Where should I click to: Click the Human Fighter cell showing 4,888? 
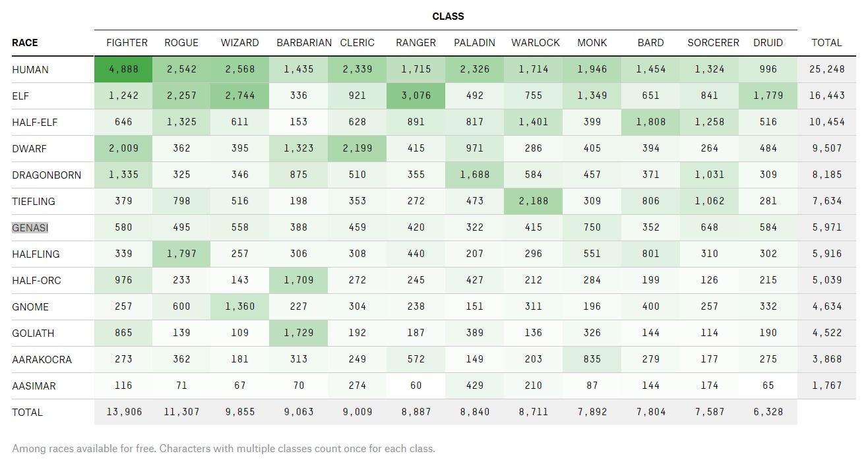(x=123, y=69)
